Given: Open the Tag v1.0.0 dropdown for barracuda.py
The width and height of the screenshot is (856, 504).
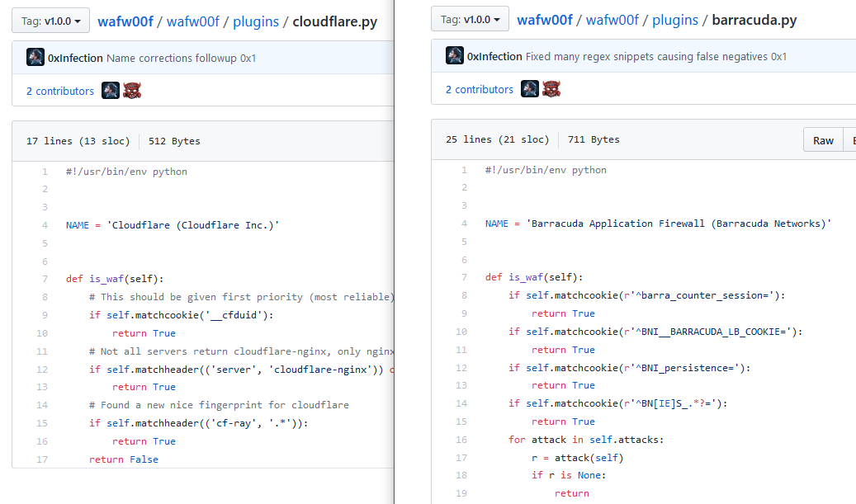Looking at the screenshot, I should tap(470, 19).
